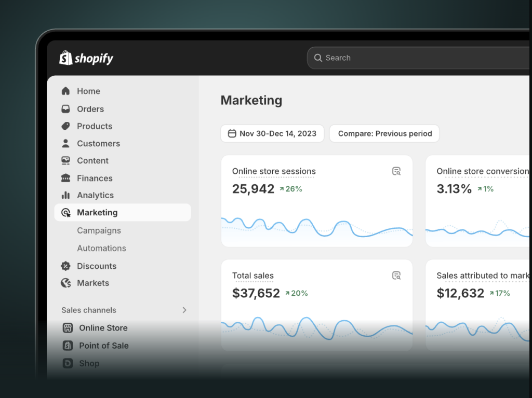This screenshot has height=398, width=532.
Task: Open Campaigns under Marketing
Action: coord(99,230)
